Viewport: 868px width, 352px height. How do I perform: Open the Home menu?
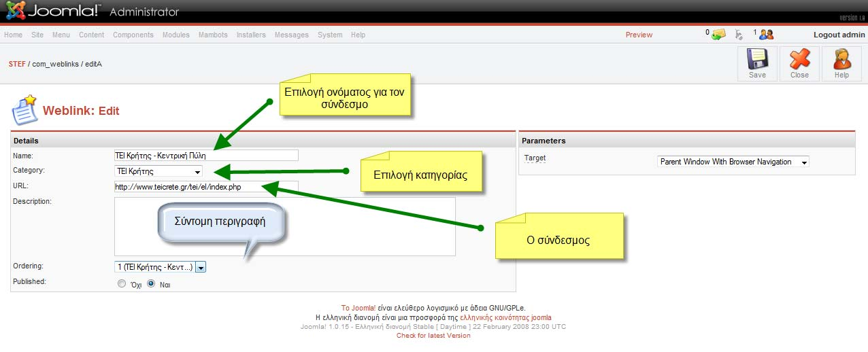[x=13, y=35]
